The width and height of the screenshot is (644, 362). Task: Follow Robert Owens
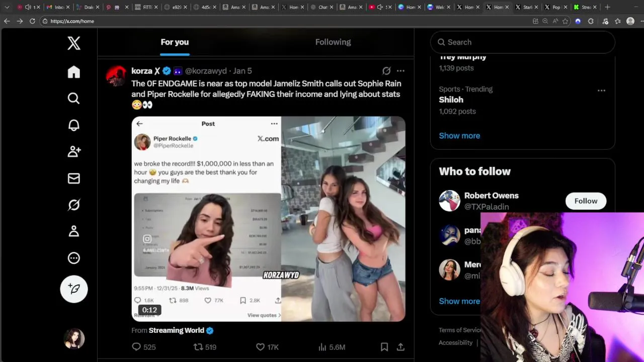click(586, 201)
